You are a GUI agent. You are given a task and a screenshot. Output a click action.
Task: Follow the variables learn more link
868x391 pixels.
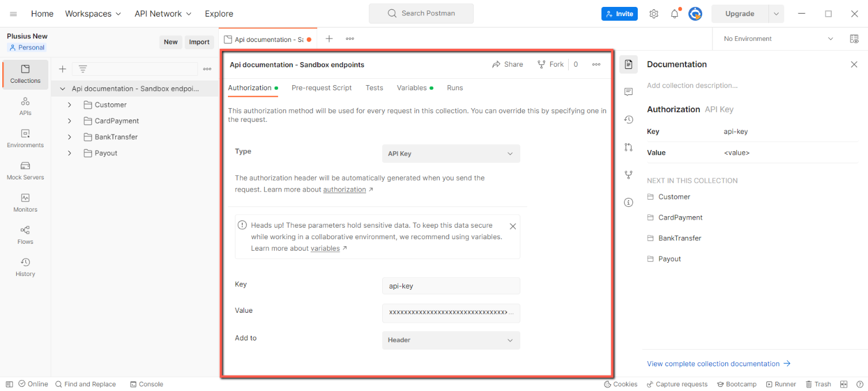point(325,248)
